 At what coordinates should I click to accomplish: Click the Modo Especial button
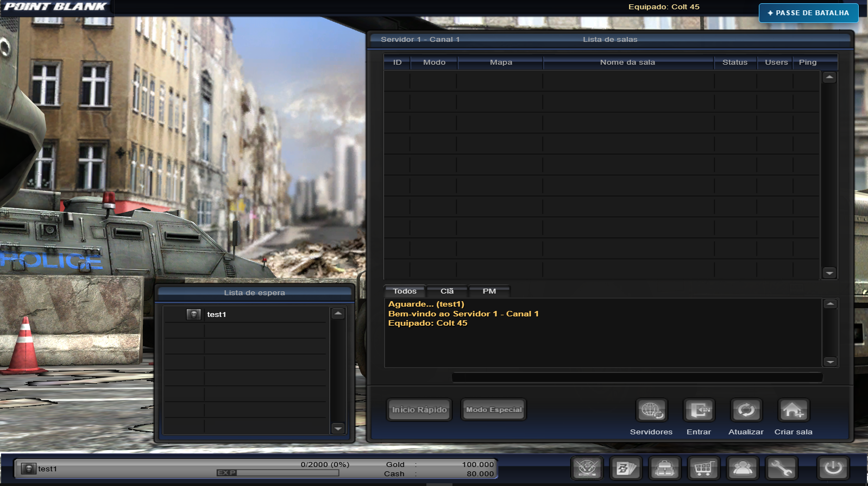point(494,409)
